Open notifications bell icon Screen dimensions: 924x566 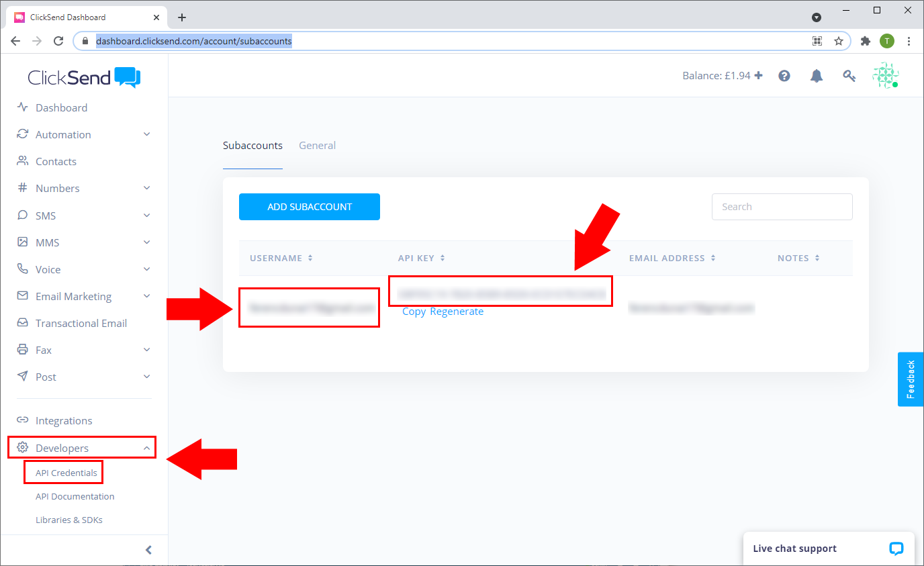pyautogui.click(x=817, y=76)
